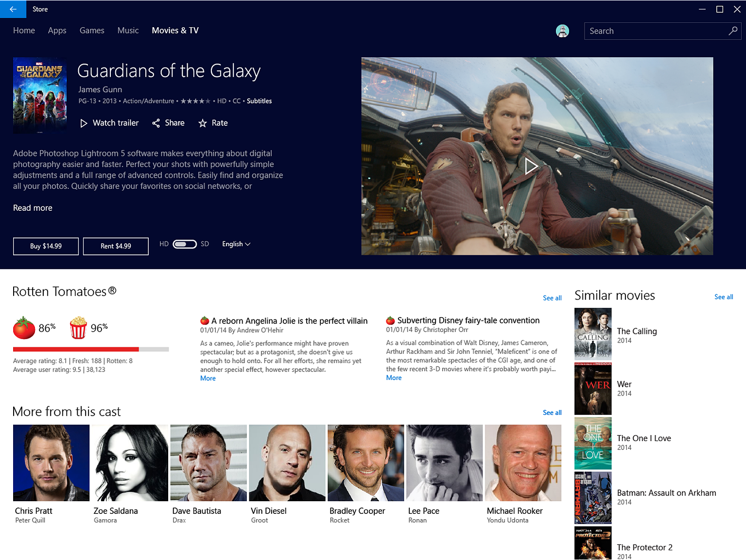746x560 pixels.
Task: Play the trailer on the large video preview
Action: pos(531,167)
